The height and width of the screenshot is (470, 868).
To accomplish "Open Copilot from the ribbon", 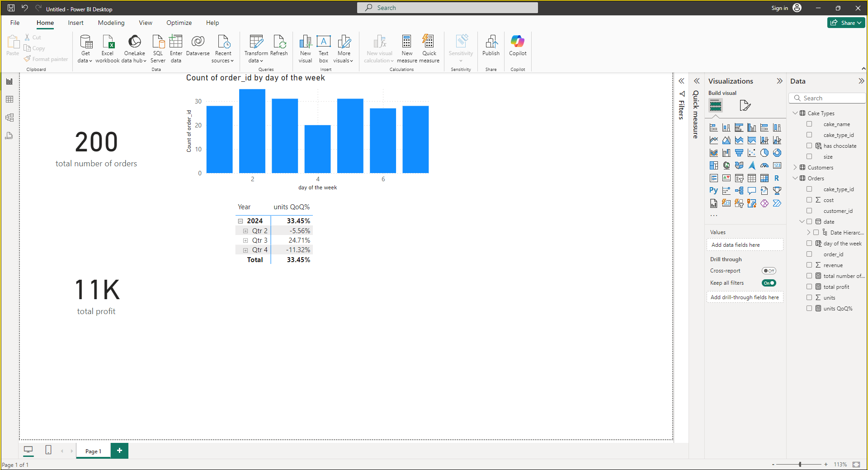I will point(518,45).
